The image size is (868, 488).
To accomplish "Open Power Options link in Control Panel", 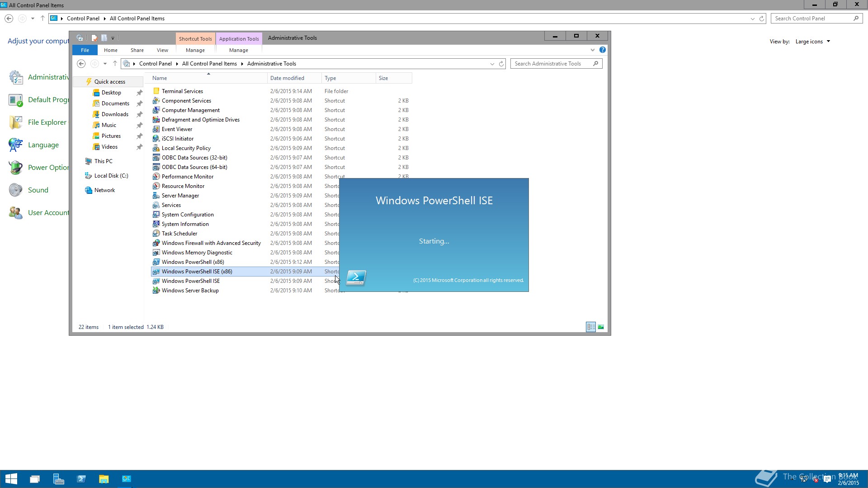I will 48,168.
